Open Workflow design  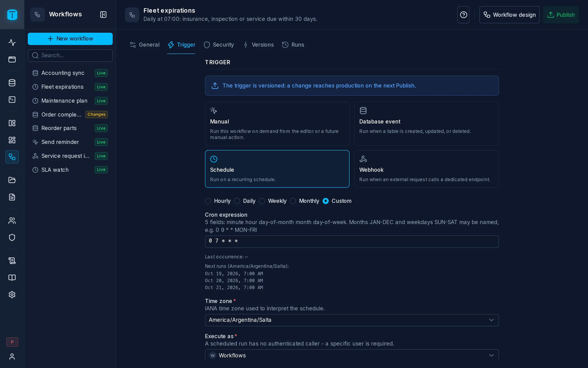[x=509, y=15]
